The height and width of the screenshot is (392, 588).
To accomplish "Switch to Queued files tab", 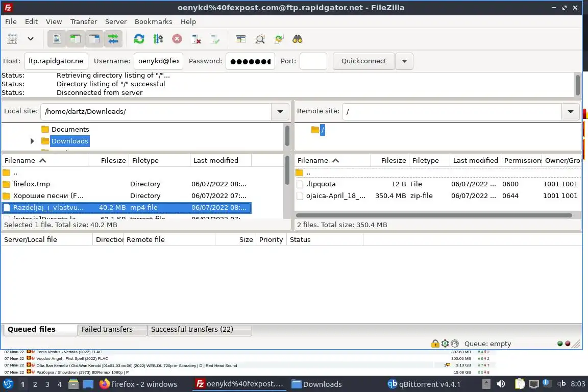I will pos(40,329).
